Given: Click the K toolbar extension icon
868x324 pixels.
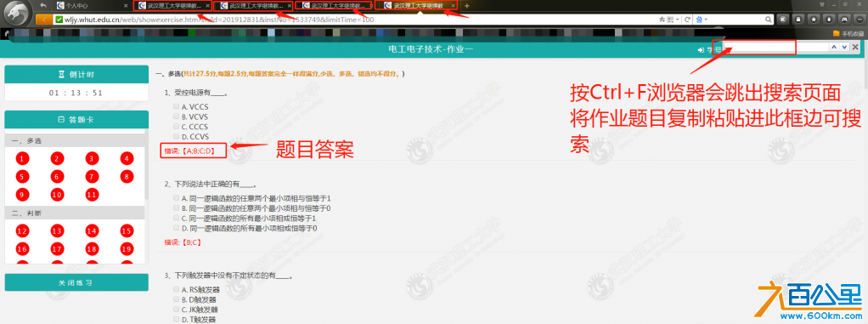Looking at the screenshot, I should point(783,20).
